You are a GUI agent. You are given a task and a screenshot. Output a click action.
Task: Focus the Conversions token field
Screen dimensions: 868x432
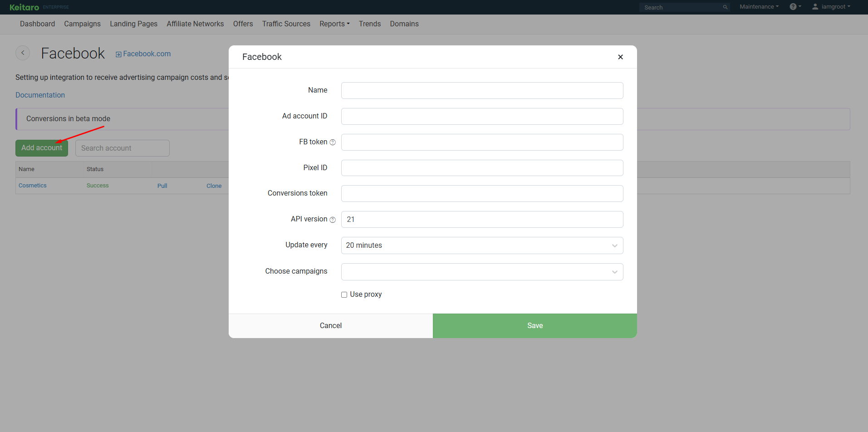click(482, 193)
